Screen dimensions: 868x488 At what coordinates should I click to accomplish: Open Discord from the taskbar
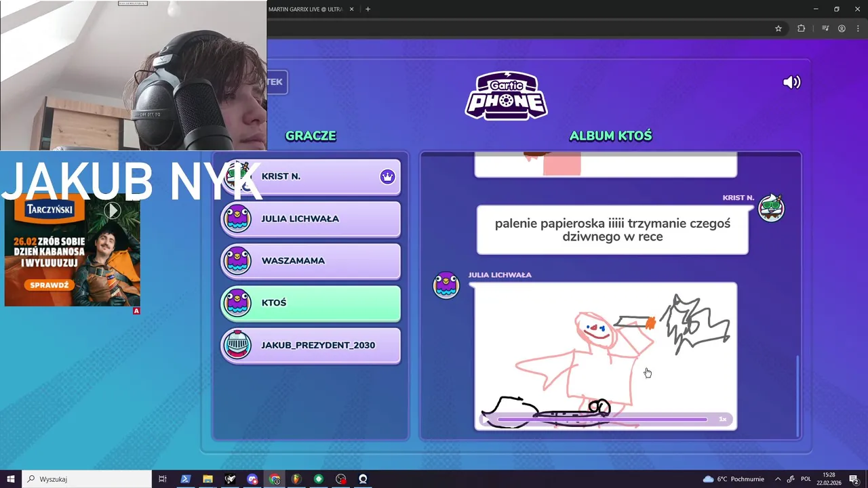click(x=252, y=479)
